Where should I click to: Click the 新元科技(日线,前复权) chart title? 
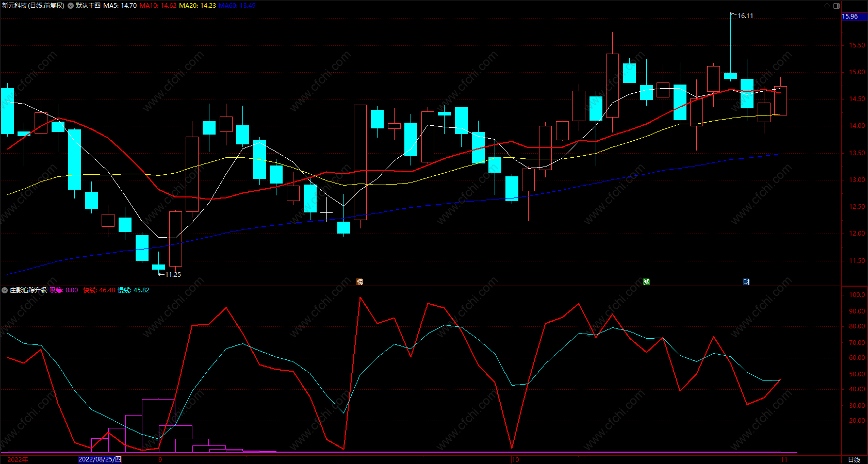[34, 6]
